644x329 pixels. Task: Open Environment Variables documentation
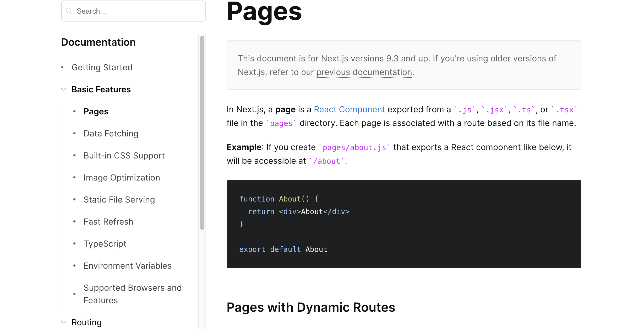127,266
